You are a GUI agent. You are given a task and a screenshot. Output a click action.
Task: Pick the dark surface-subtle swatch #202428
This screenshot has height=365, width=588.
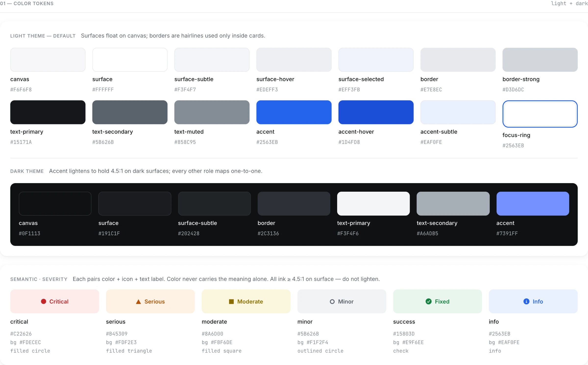point(214,203)
